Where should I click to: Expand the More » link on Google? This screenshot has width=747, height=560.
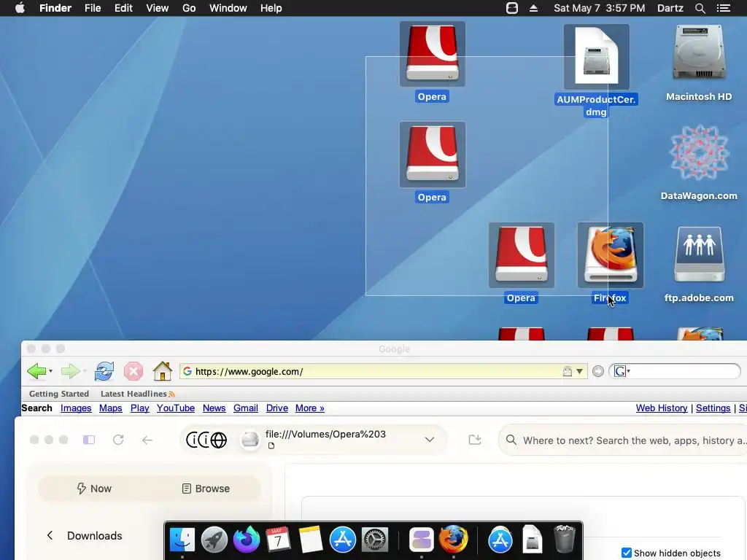[x=309, y=408]
